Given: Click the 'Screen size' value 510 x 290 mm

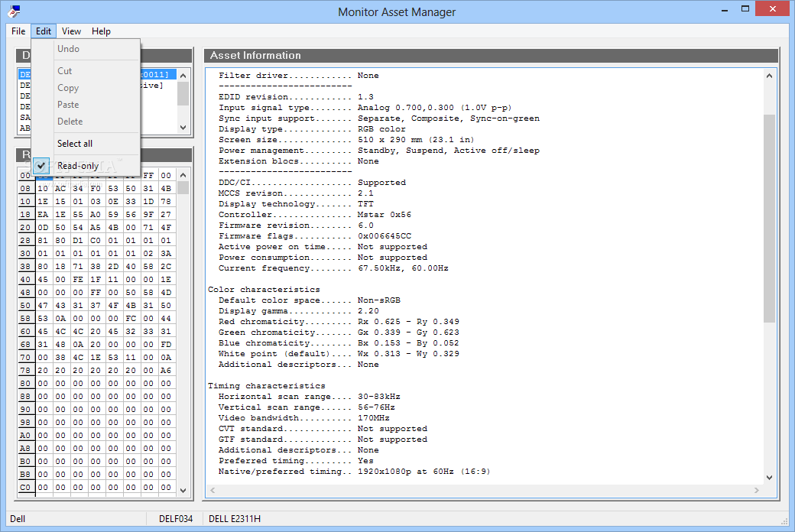Looking at the screenshot, I should coord(389,139).
